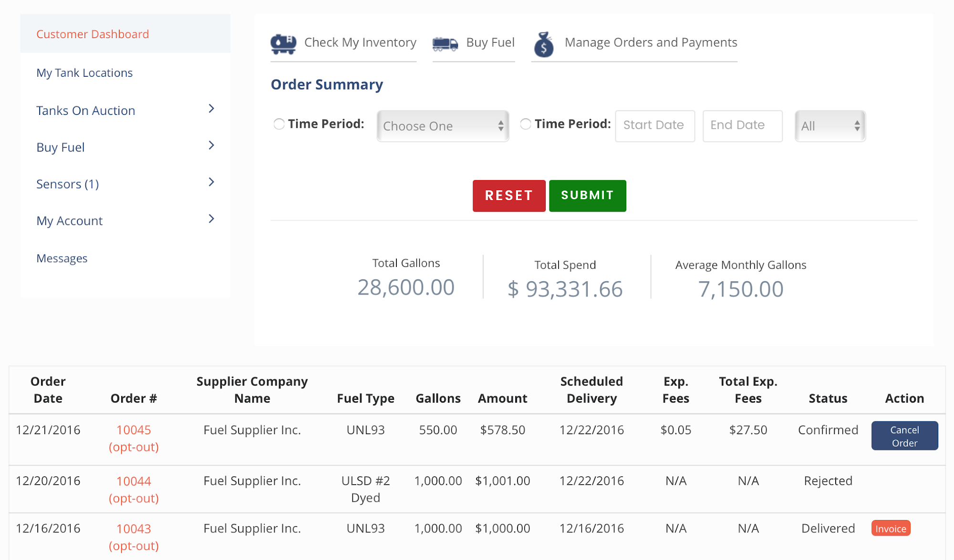
Task: Open the Choose One period dropdown
Action: [x=443, y=126]
